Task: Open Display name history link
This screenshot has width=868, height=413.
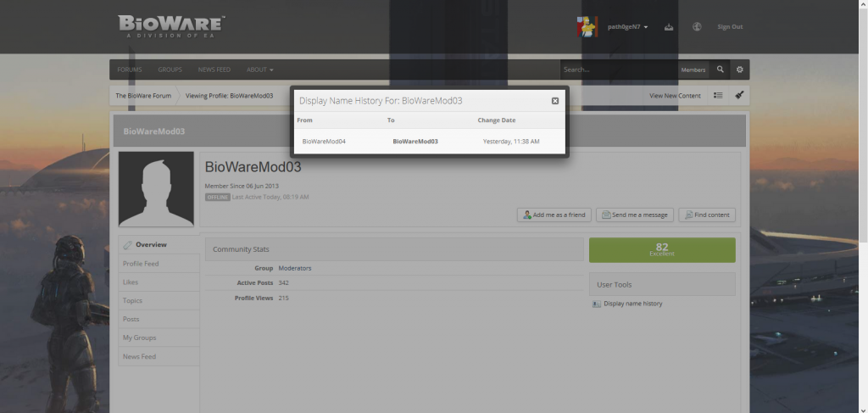Action: 632,304
